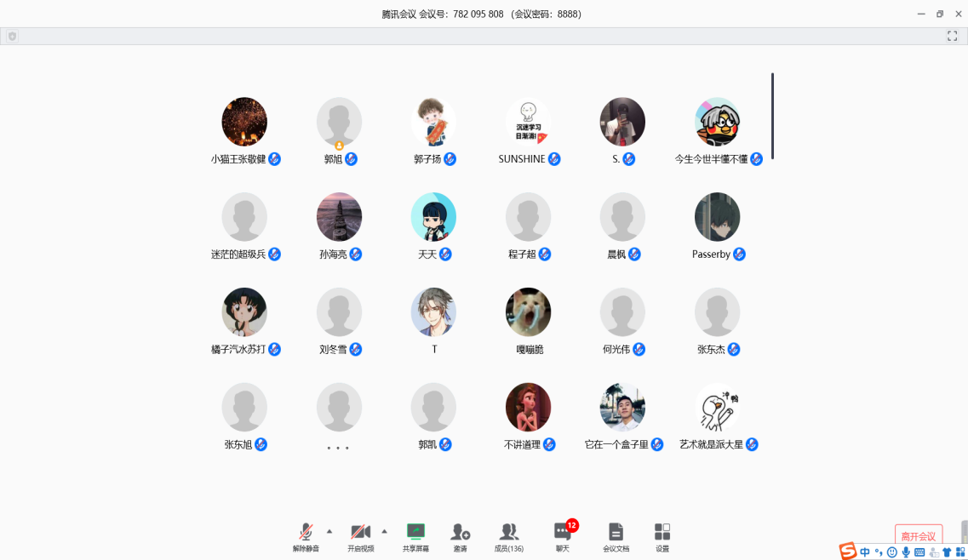The width and height of the screenshot is (968, 560).
Task: Start sharing with 共享屏幕 icon
Action: click(x=415, y=536)
